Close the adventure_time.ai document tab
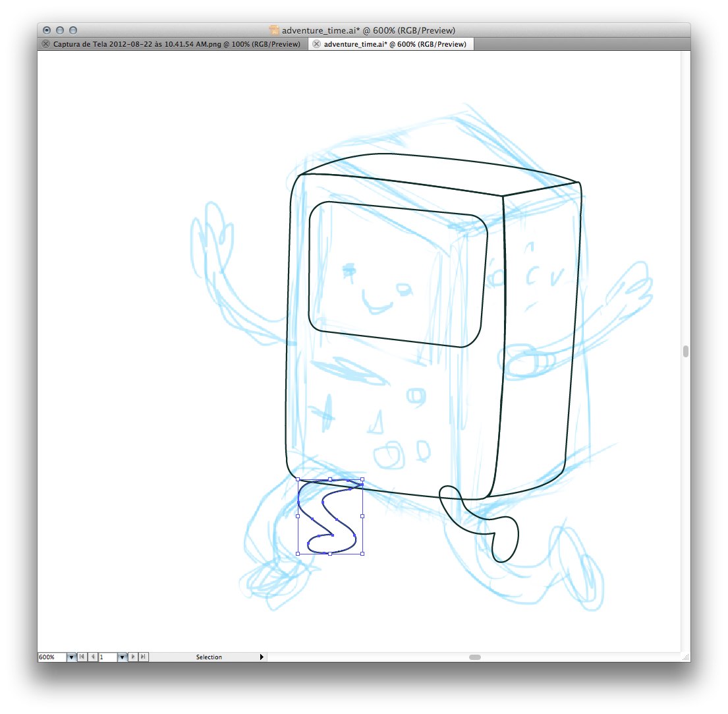728x714 pixels. [316, 44]
